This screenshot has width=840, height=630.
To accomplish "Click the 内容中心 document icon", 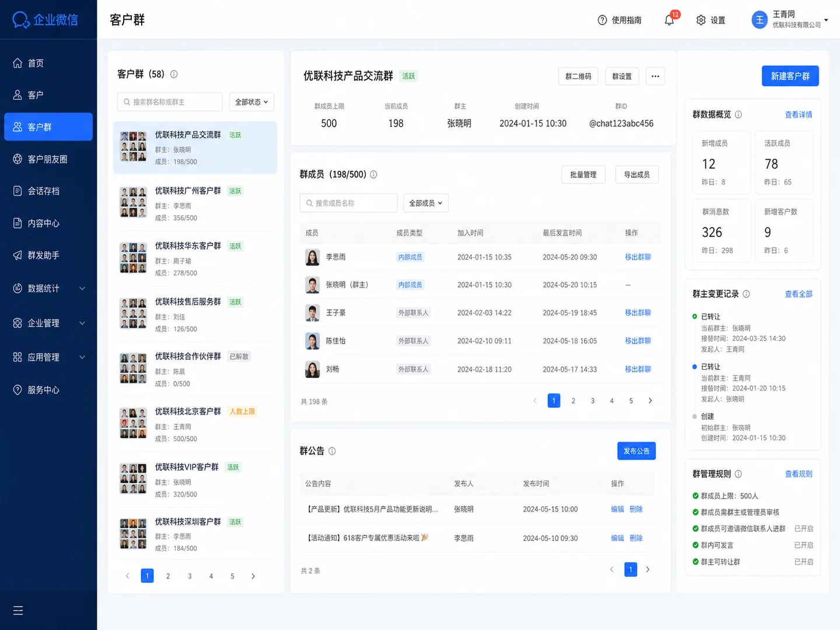I will click(17, 223).
